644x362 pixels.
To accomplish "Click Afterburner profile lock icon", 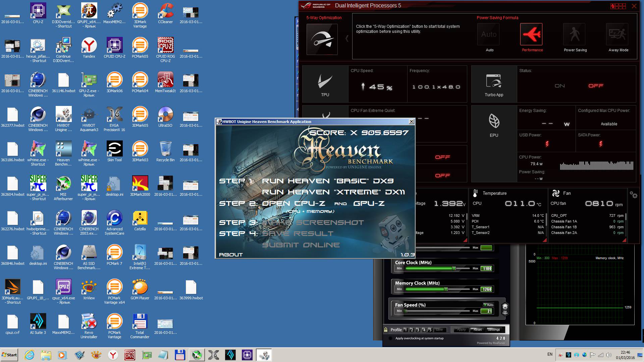I will [386, 330].
